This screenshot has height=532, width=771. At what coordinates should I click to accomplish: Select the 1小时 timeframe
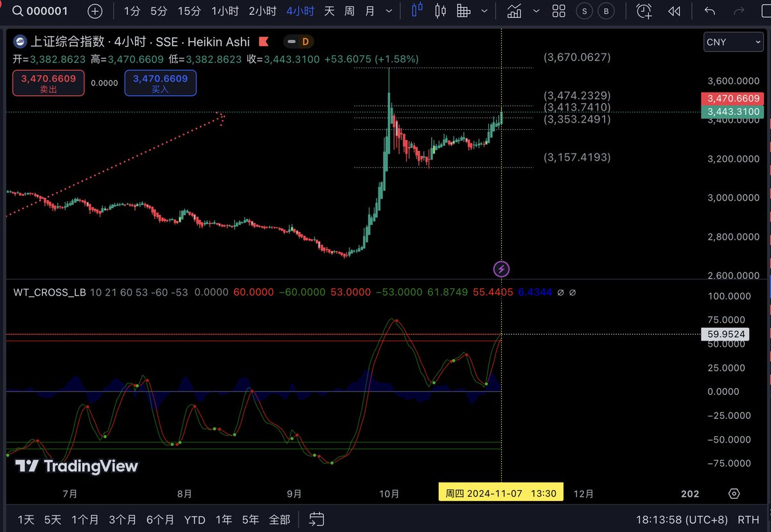coord(226,11)
